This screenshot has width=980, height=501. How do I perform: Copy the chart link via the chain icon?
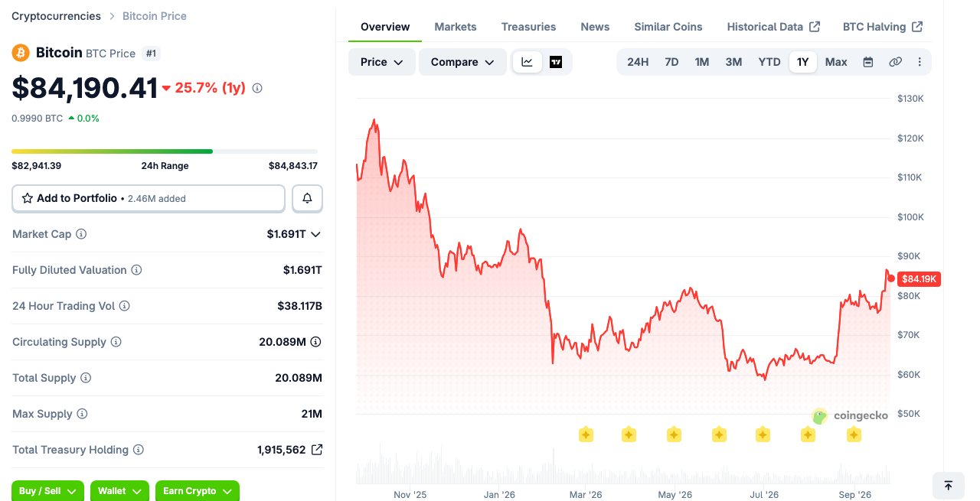pyautogui.click(x=895, y=62)
